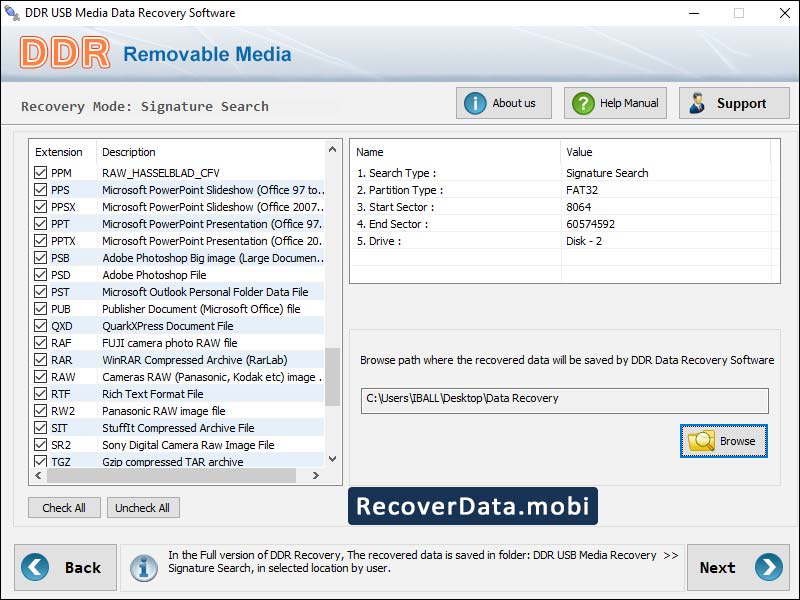The height and width of the screenshot is (600, 800).
Task: Click the recovery save path field
Action: 564,401
